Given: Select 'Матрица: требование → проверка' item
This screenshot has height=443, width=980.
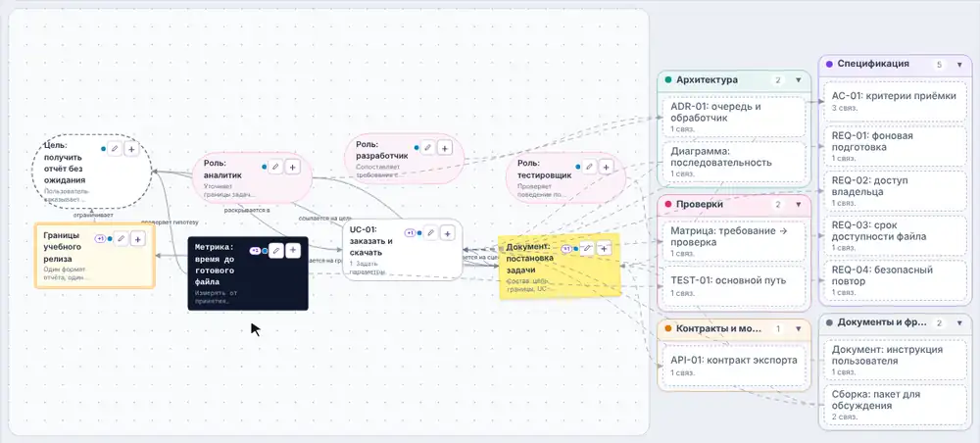Looking at the screenshot, I should click(x=734, y=241).
